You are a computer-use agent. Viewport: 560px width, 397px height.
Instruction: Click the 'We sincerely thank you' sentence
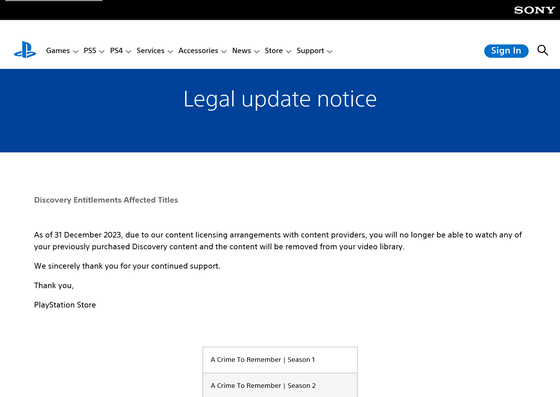pyautogui.click(x=127, y=266)
